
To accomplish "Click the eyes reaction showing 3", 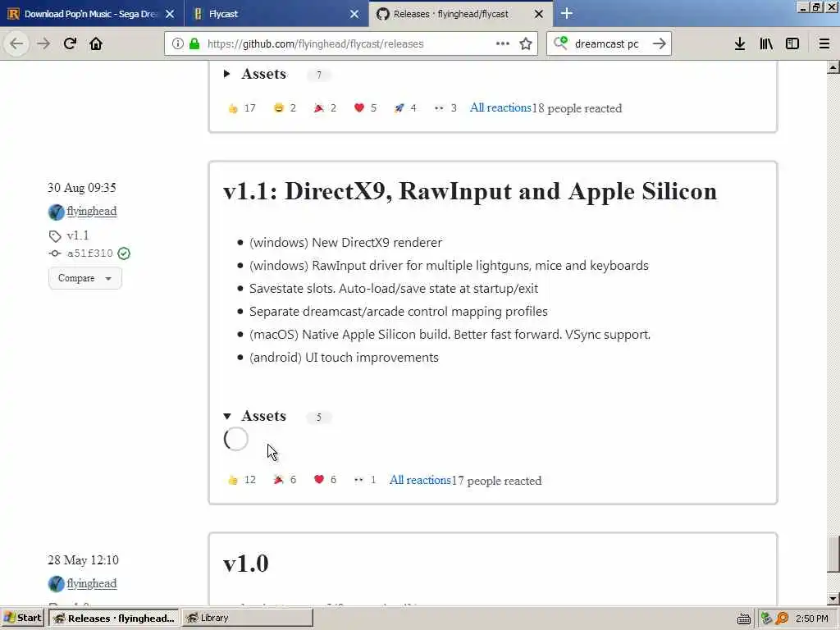I will coord(445,108).
